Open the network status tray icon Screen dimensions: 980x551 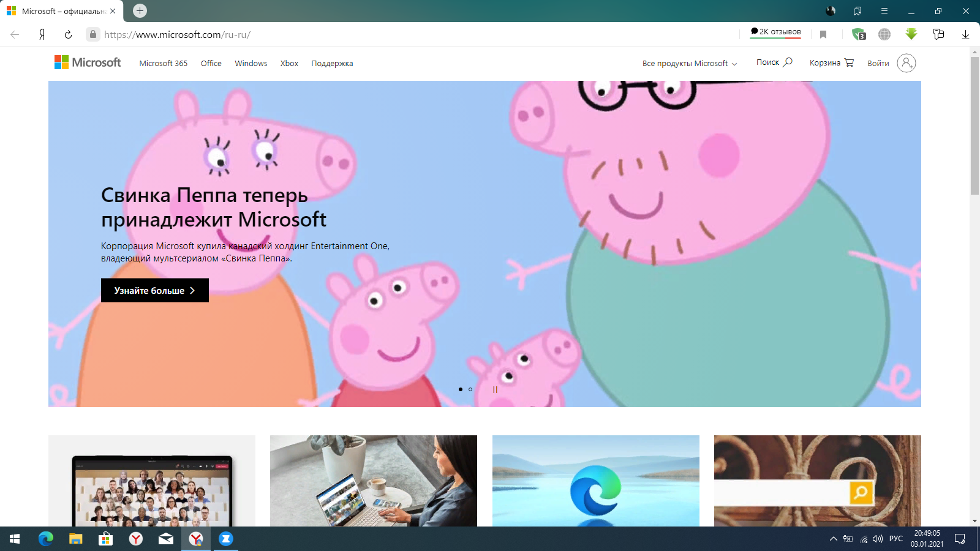[864, 539]
